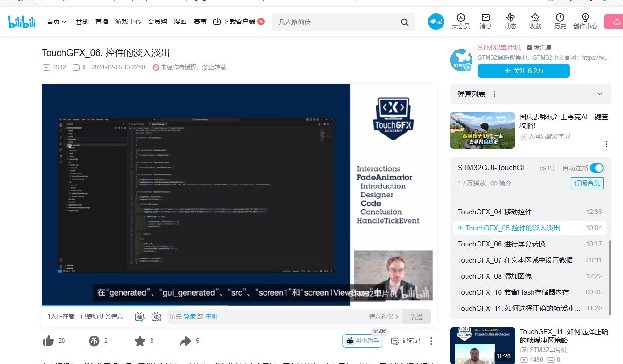
Task: Open 游戏中心 in top navigation
Action: 128,22
